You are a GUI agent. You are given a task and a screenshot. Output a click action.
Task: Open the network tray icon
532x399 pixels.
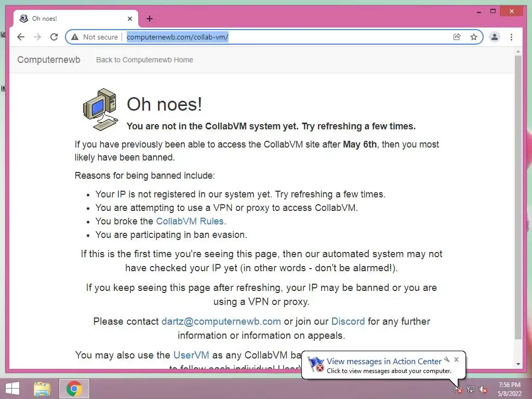click(471, 389)
